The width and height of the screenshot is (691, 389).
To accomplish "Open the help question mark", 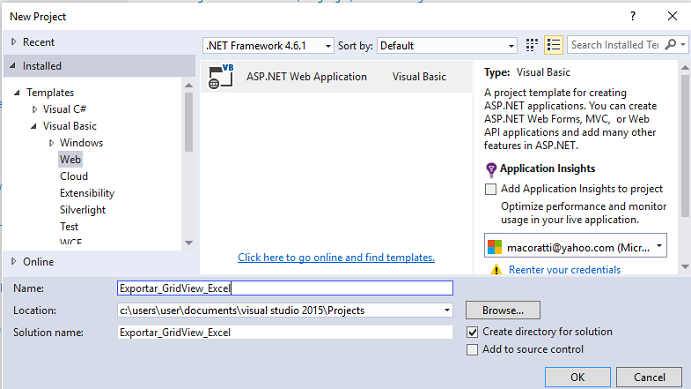I will pos(633,16).
